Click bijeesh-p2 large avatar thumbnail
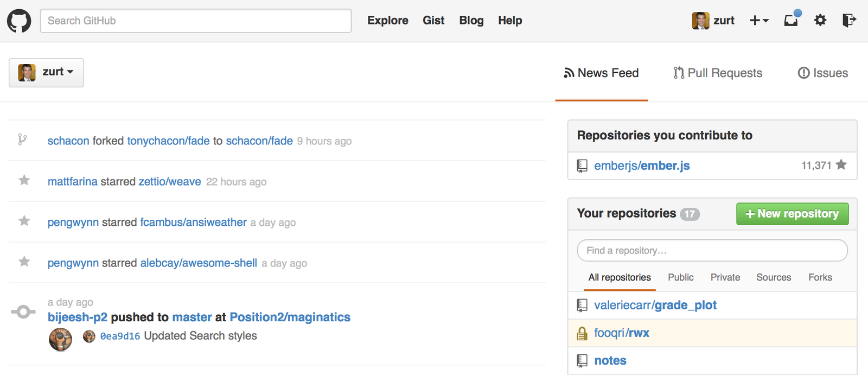This screenshot has height=375, width=868. [60, 340]
